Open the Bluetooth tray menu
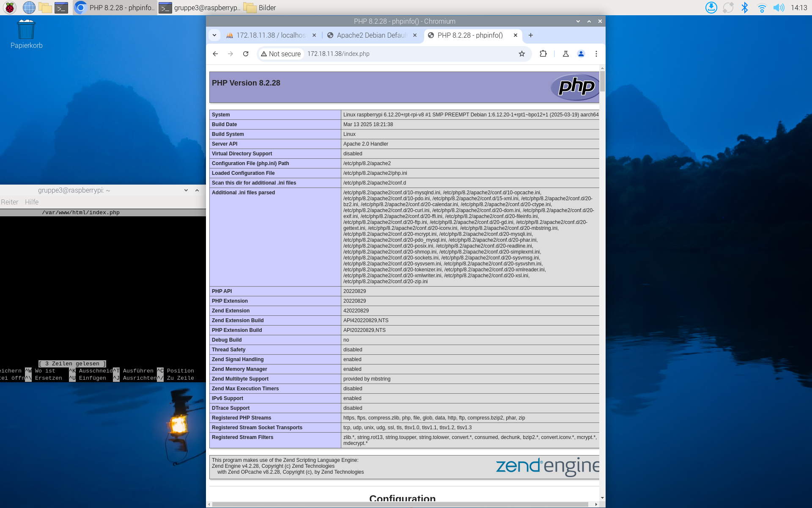Viewport: 812px width, 508px height. [x=745, y=8]
